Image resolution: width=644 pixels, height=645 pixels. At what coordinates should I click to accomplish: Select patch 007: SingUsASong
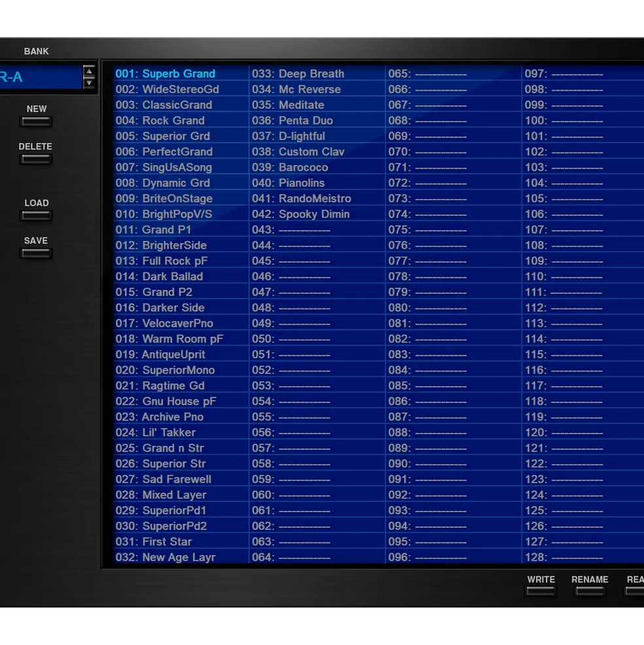coord(181,168)
